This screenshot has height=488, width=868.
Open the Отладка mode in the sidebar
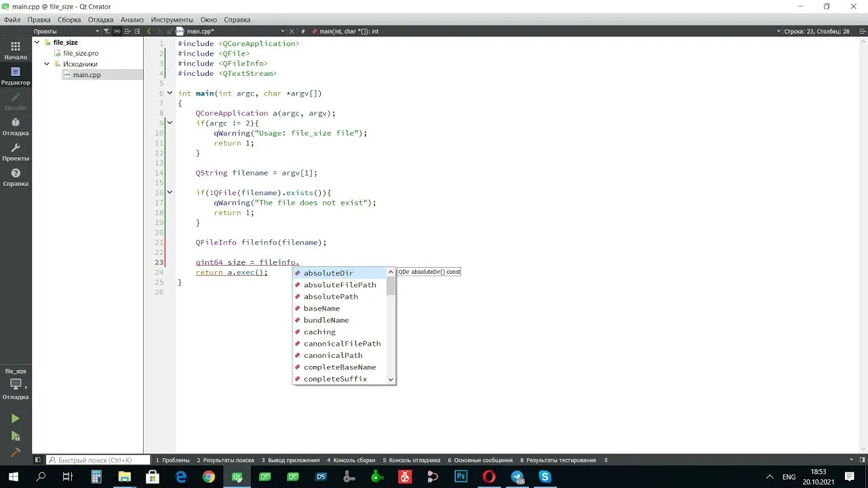click(15, 127)
